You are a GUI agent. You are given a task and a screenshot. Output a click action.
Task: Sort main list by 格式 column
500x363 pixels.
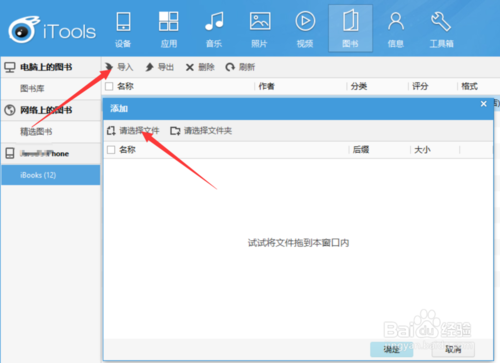click(469, 87)
